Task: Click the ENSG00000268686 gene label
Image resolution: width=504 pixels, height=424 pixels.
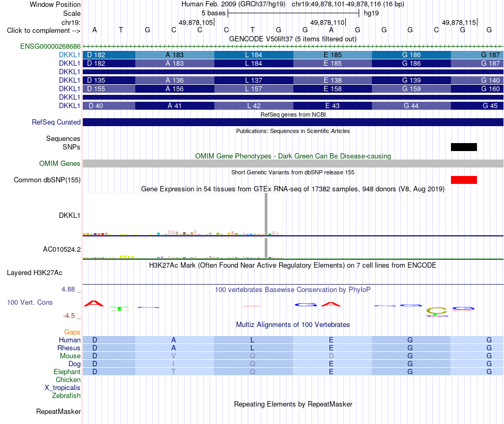Action: coord(50,46)
